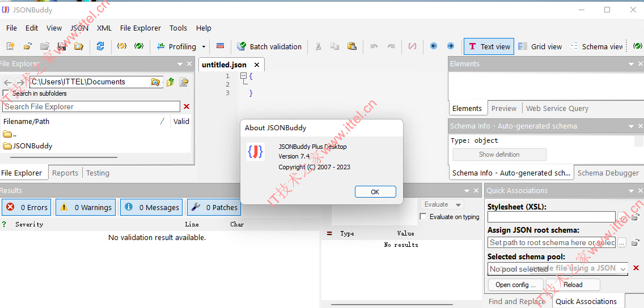Switch the editor to Text view
The image size is (644, 308).
click(x=489, y=46)
